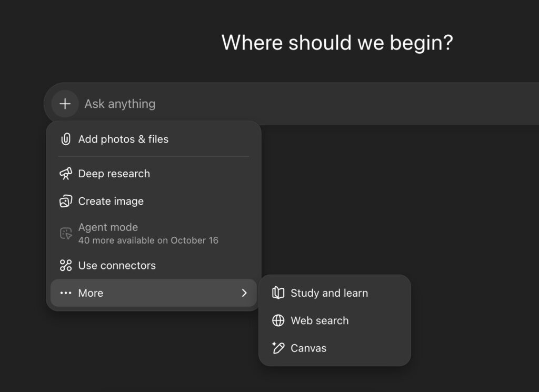Screen dimensions: 539x392
Task: Expand the More submenu chevron arrow
Action: [x=244, y=293]
